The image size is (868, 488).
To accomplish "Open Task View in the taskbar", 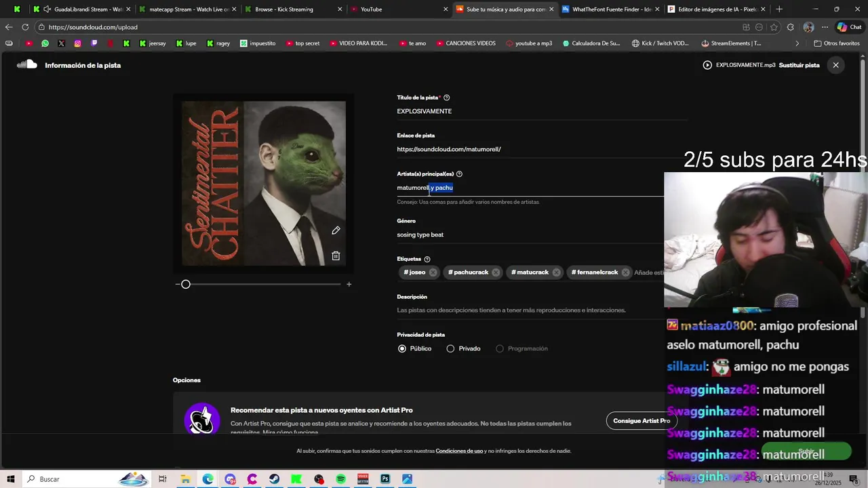I will 163,479.
